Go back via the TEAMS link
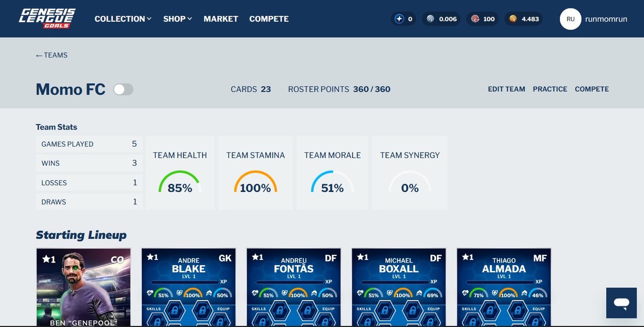Image resolution: width=644 pixels, height=327 pixels. pos(51,55)
